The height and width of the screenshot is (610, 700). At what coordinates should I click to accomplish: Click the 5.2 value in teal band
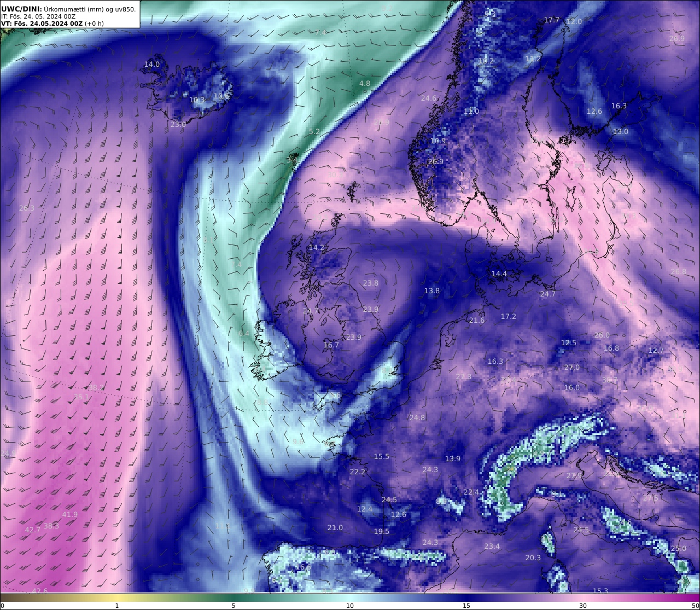coord(314,131)
